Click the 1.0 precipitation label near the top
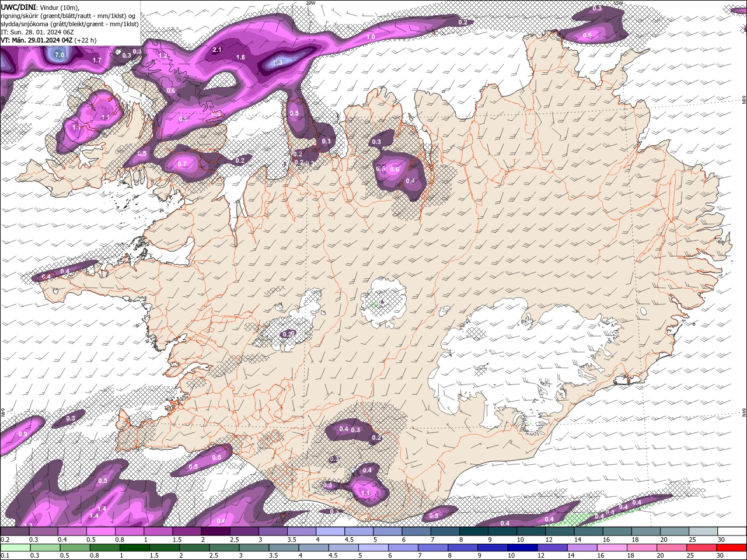 pos(371,37)
